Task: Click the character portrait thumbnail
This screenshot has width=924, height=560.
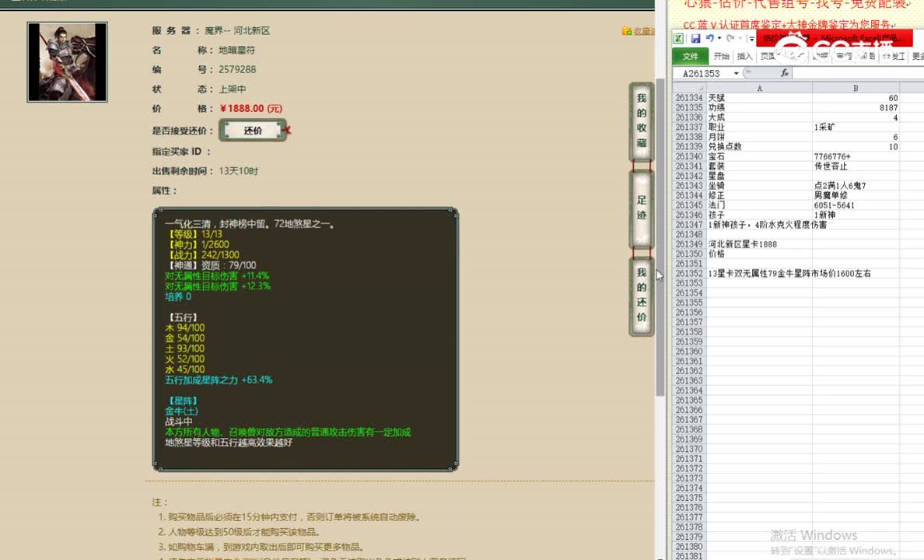Action: (x=67, y=62)
